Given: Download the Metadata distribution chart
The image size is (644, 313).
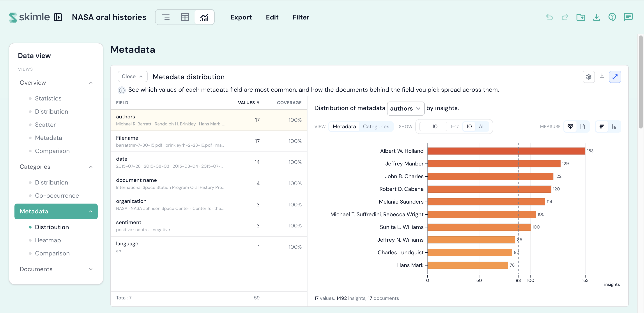Looking at the screenshot, I should [x=602, y=76].
